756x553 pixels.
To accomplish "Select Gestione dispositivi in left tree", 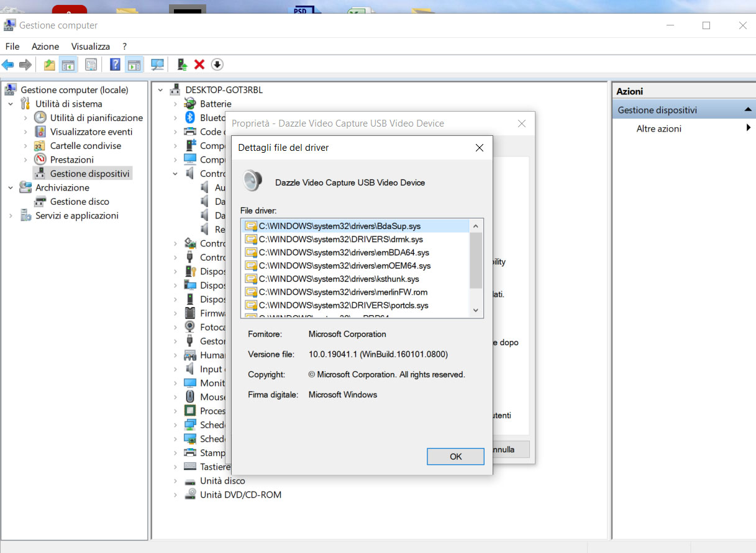I will 89,173.
